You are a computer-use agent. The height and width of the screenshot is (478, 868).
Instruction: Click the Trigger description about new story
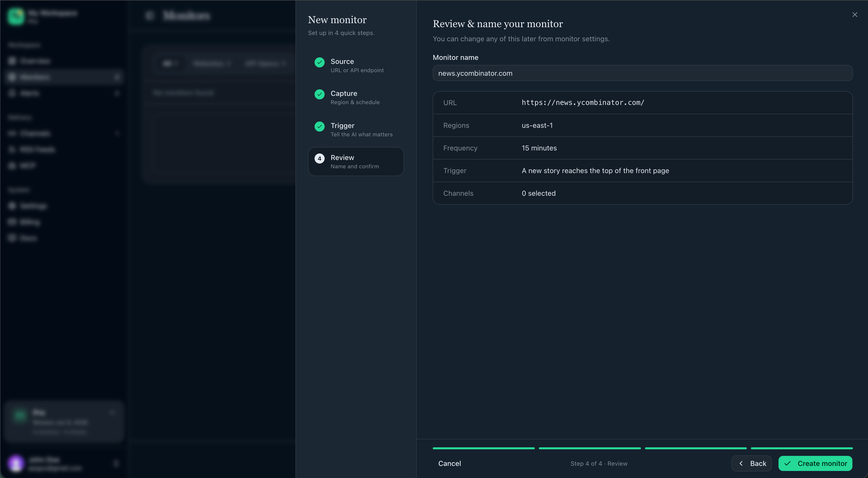pos(595,171)
